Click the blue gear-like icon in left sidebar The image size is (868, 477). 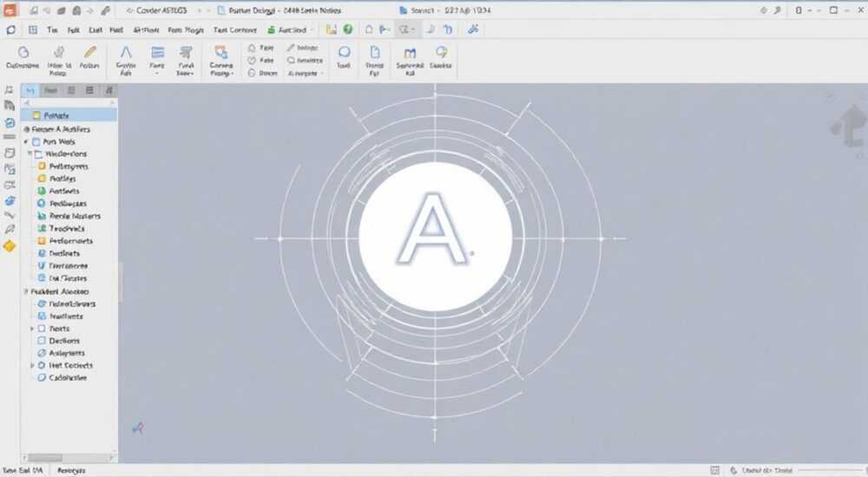pos(10,200)
